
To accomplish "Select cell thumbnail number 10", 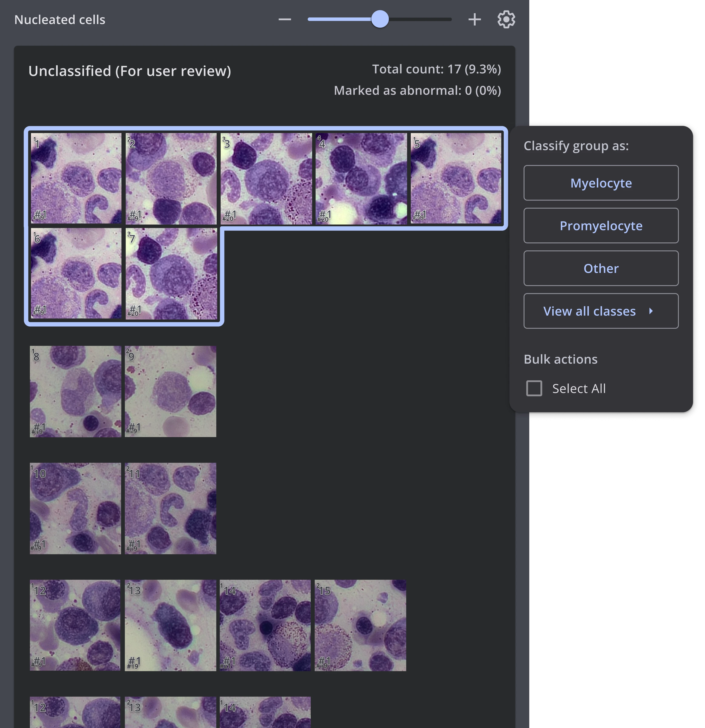I will pyautogui.click(x=75, y=509).
